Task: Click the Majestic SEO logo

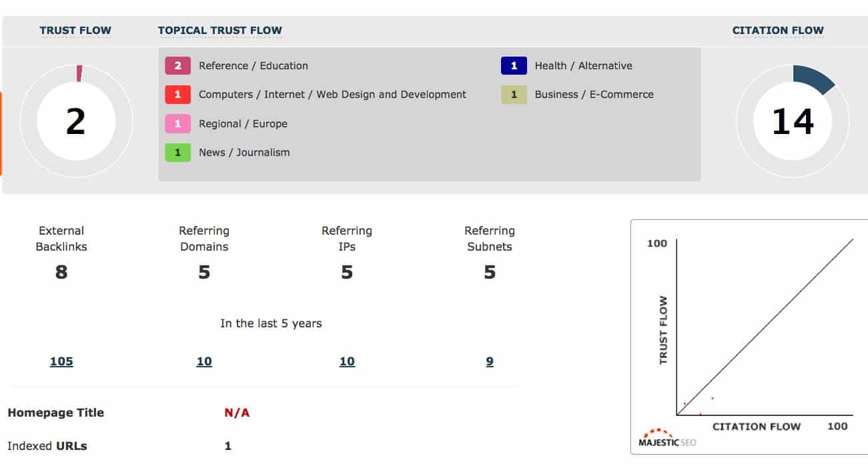Action: (667, 438)
